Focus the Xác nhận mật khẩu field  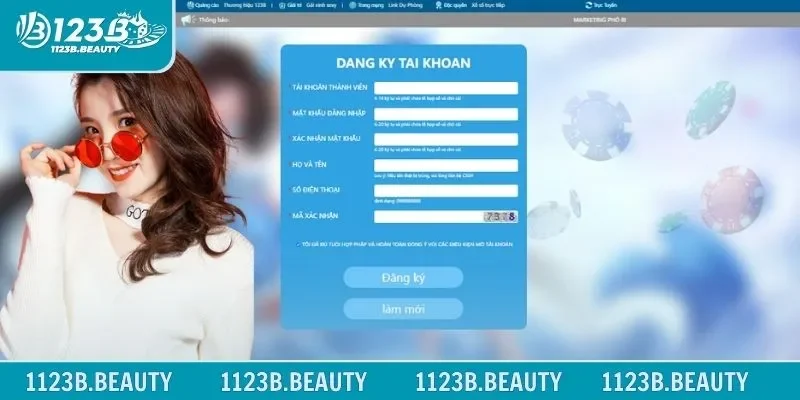(x=445, y=139)
